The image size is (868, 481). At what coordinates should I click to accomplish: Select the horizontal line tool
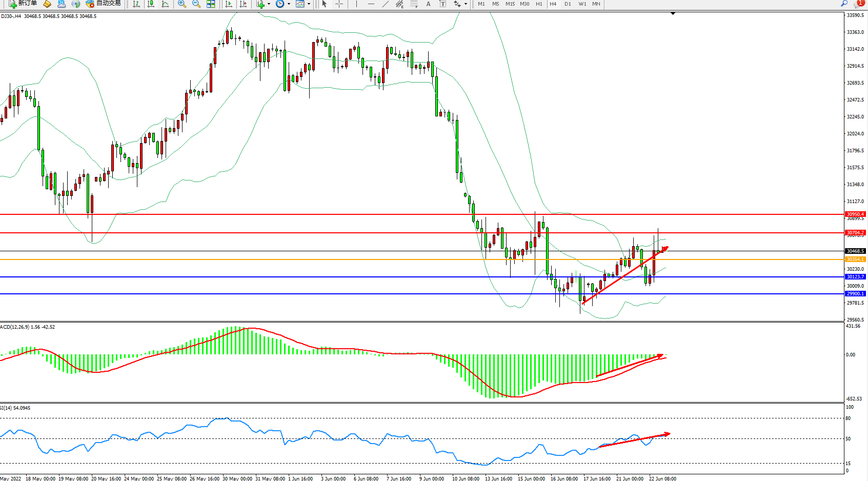[371, 4]
